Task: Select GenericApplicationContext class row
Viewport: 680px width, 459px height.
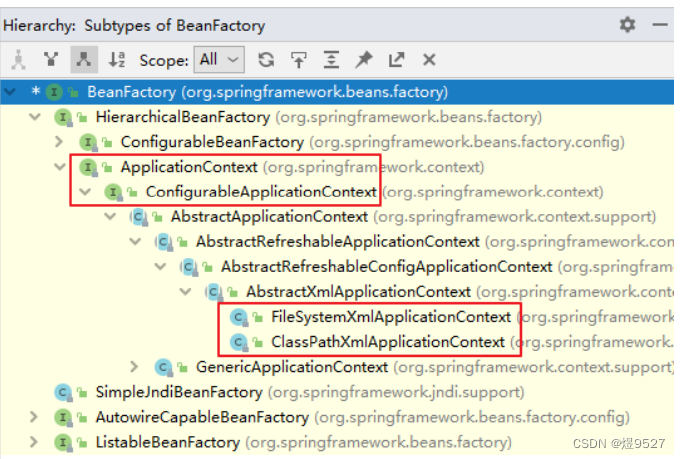Action: coord(337,367)
